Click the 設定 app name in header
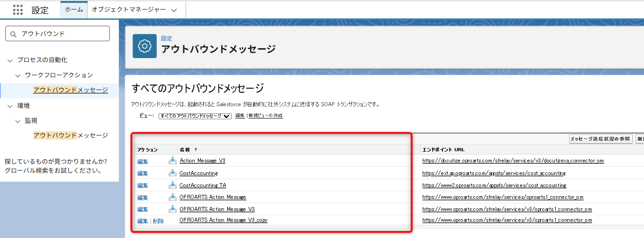 click(x=40, y=10)
